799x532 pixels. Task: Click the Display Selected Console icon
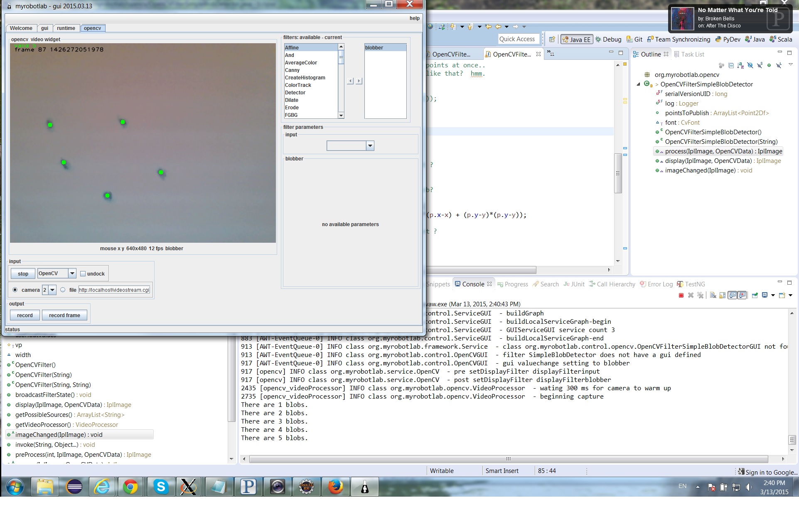pyautogui.click(x=765, y=295)
